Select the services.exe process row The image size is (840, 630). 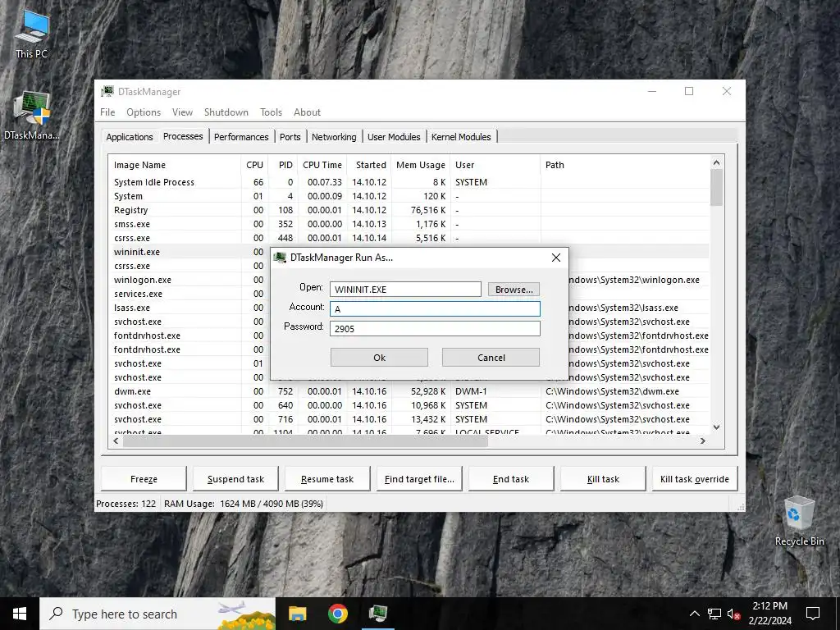pos(409,294)
